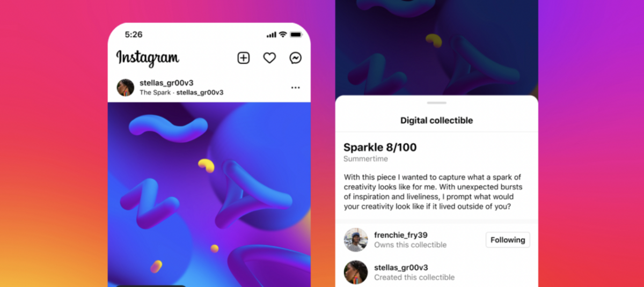Tap the colorful abstract post image
This screenshot has width=644, height=287.
click(x=209, y=194)
